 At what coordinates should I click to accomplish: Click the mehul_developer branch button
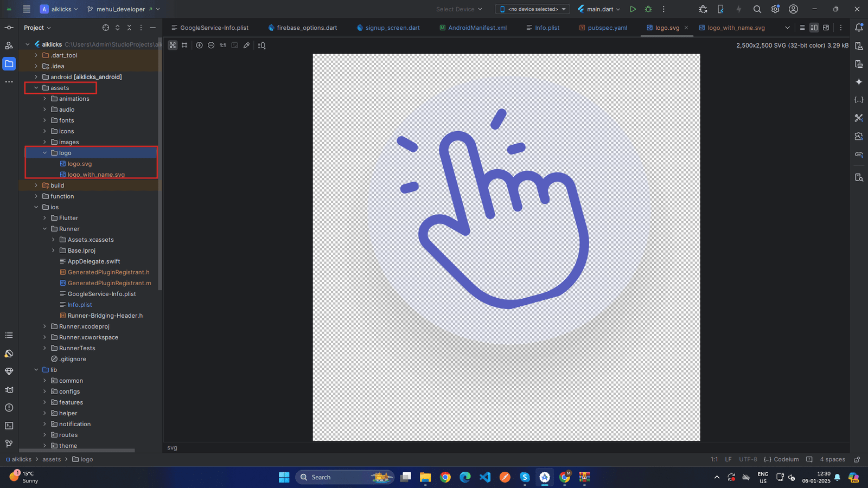pos(120,9)
